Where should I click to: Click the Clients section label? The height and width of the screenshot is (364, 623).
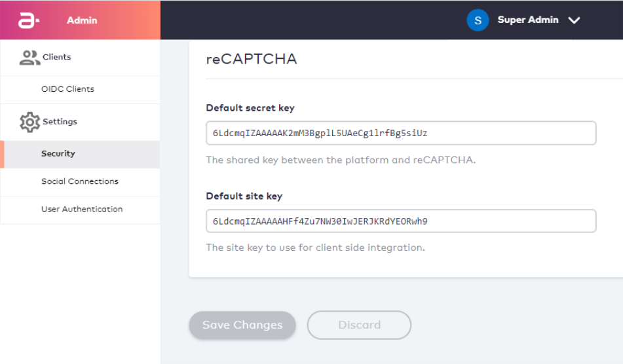(x=57, y=57)
